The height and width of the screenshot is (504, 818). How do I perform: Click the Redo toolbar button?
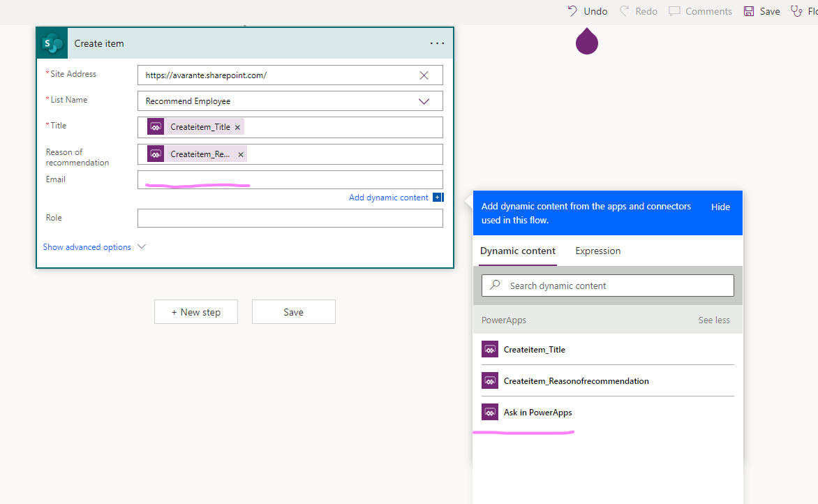tap(638, 11)
